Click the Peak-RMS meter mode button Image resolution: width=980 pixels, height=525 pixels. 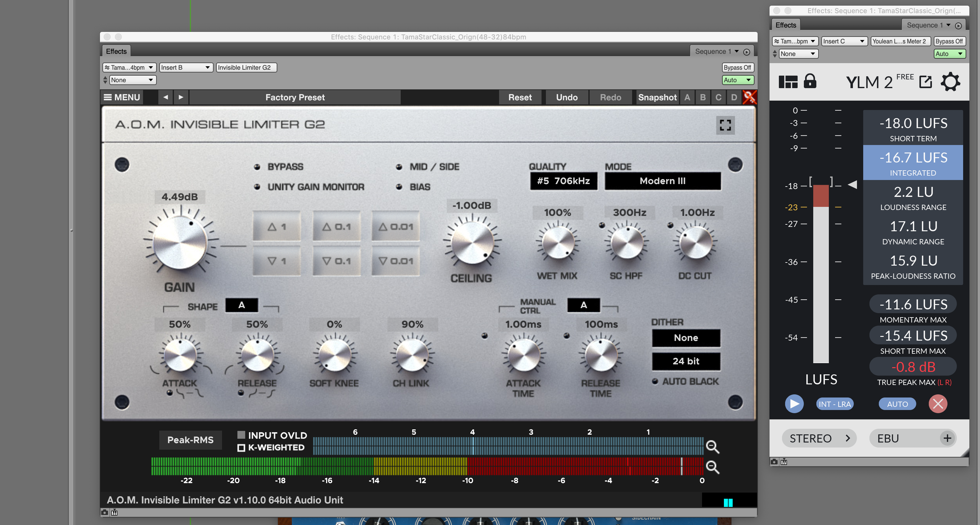point(191,440)
